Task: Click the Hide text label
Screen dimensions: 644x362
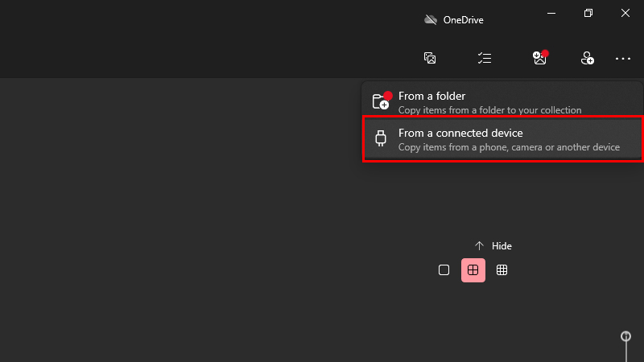Action: (502, 246)
